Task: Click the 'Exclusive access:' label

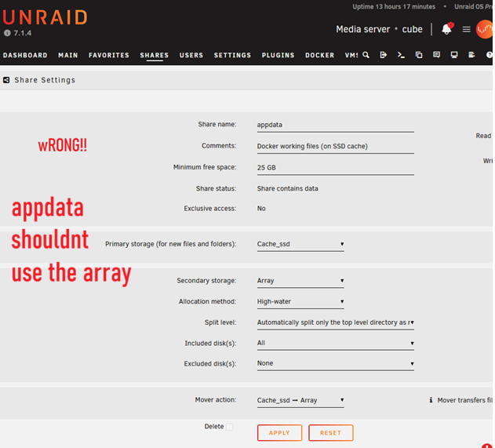Action: (210, 209)
